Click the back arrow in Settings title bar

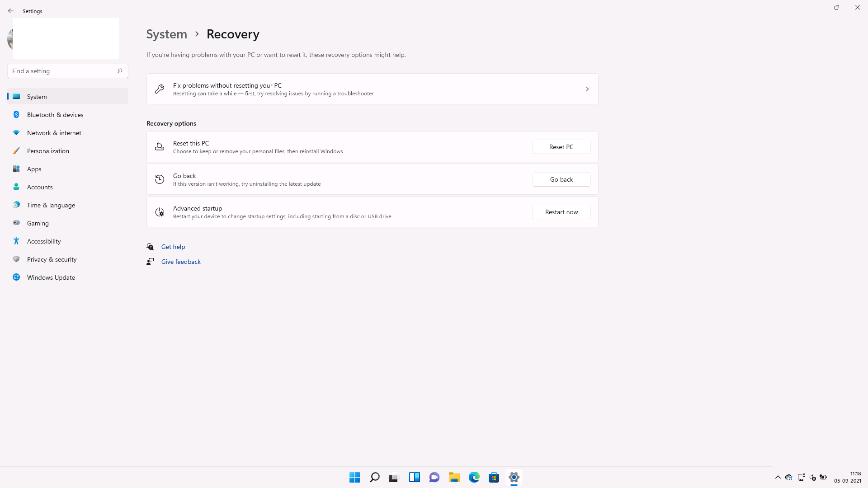[x=11, y=11]
